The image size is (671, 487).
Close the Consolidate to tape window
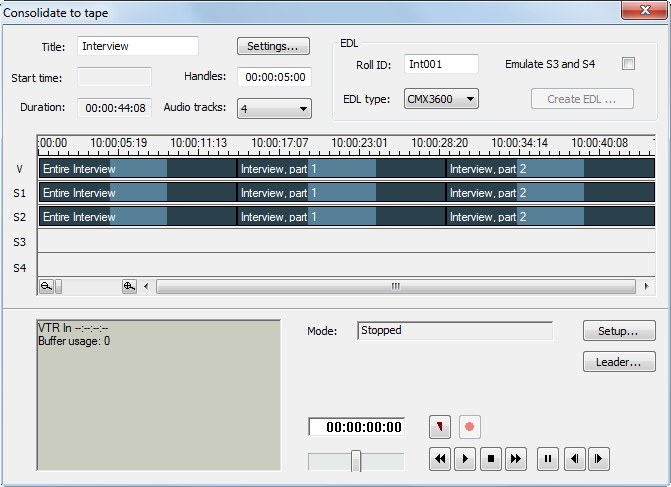click(644, 9)
